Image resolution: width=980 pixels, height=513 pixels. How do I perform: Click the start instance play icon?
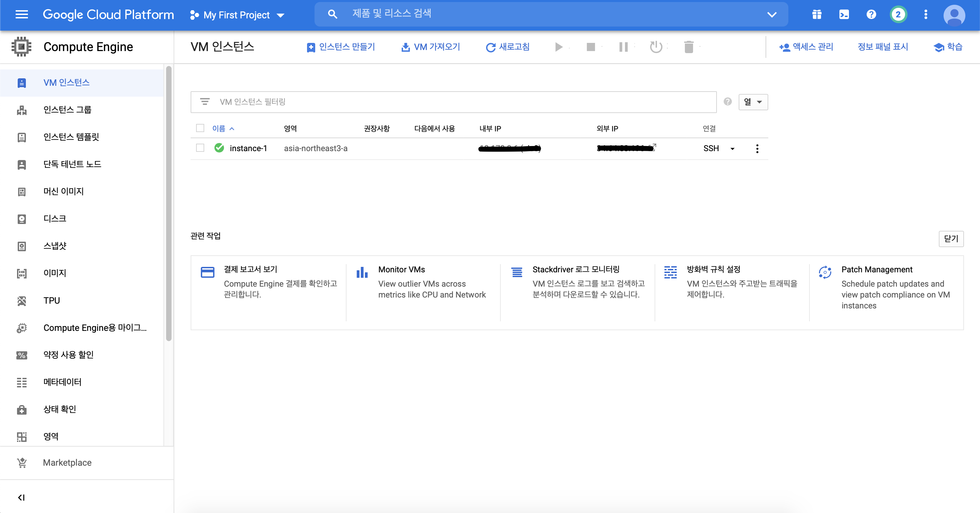[x=559, y=47]
